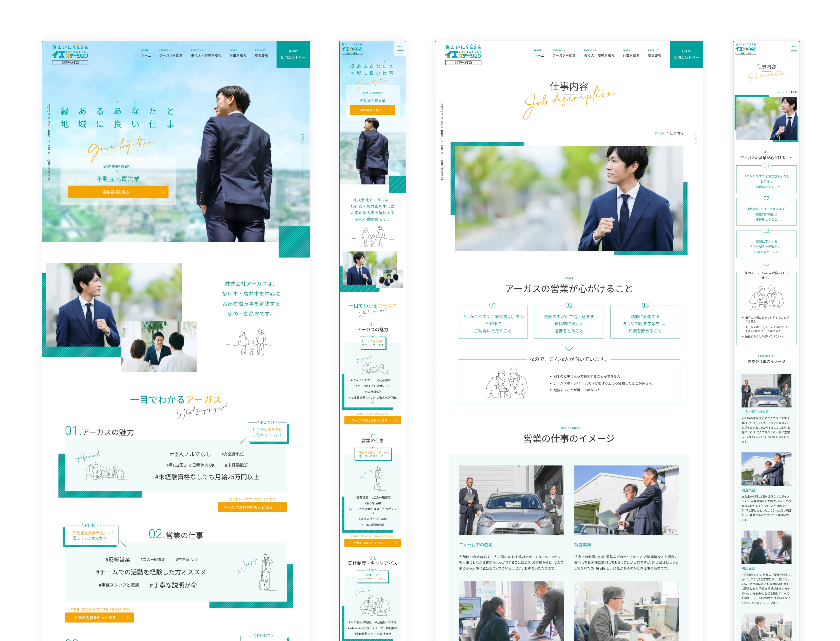Click the 仕事の内容をもっと見る button
This screenshot has height=641, width=840.
click(x=99, y=617)
